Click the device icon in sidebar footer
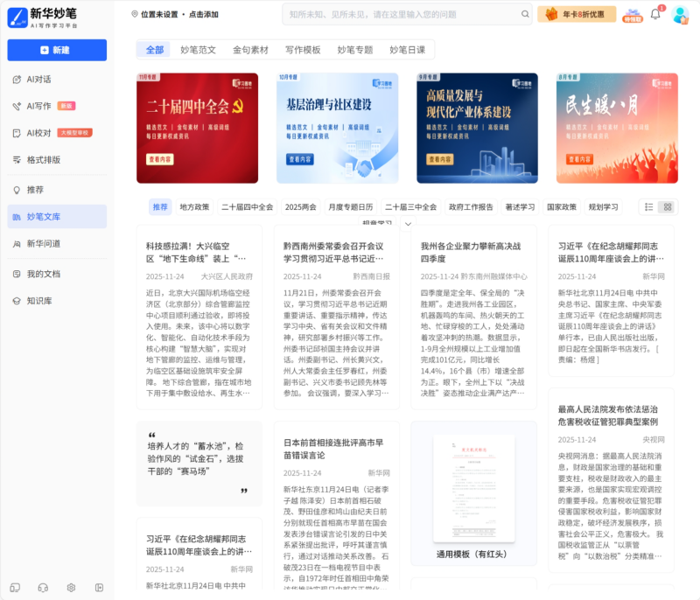Image resolution: width=700 pixels, height=600 pixels. point(15,587)
